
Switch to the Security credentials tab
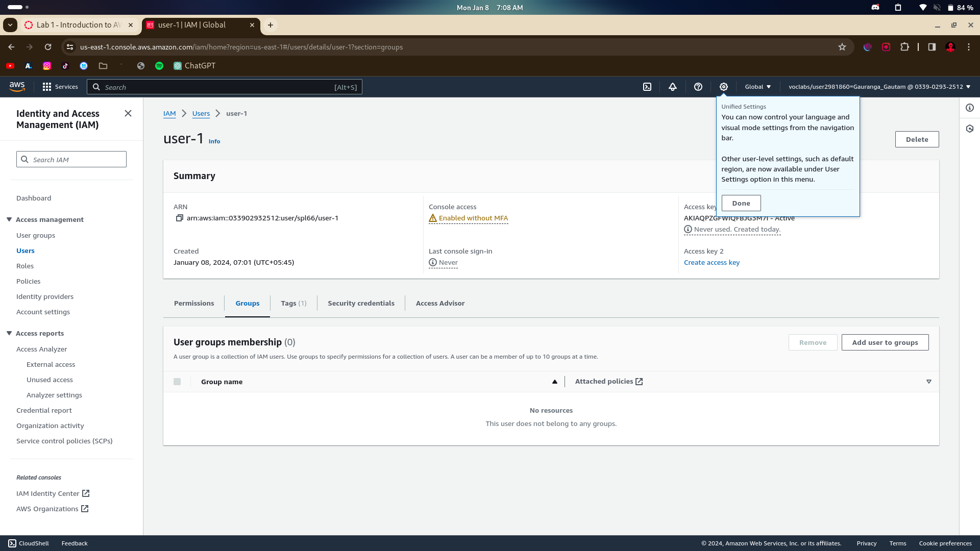(361, 303)
